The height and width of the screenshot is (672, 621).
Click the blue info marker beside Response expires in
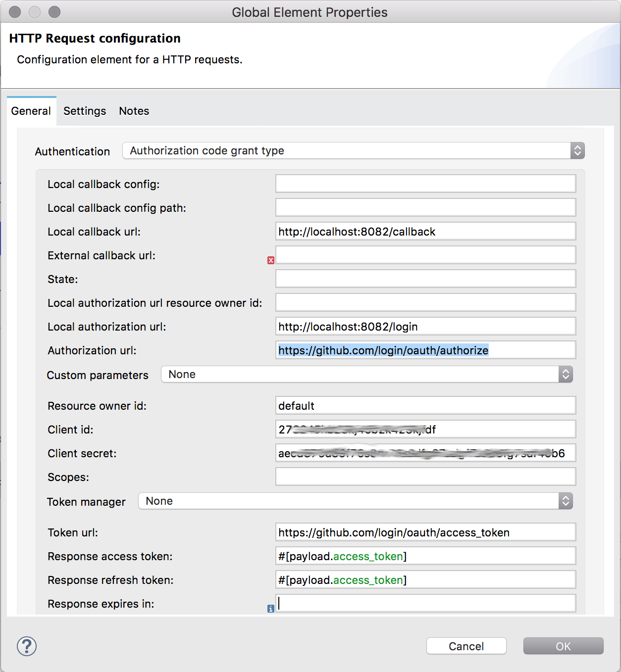(x=271, y=609)
